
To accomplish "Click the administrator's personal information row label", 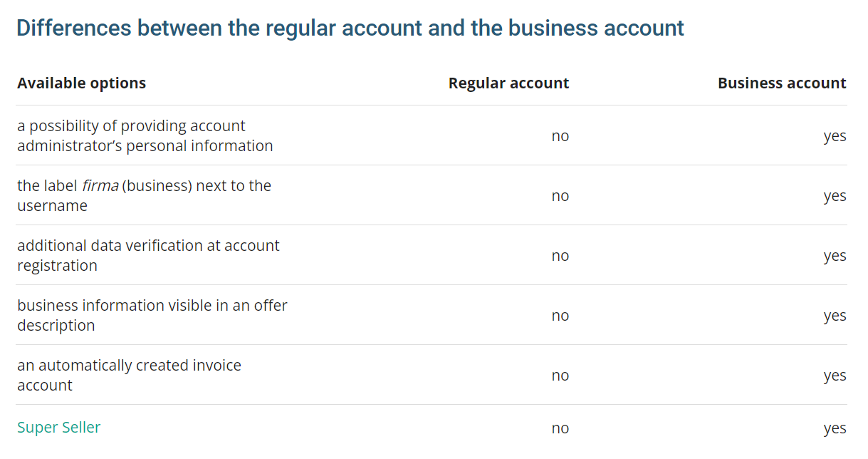I will point(145,136).
